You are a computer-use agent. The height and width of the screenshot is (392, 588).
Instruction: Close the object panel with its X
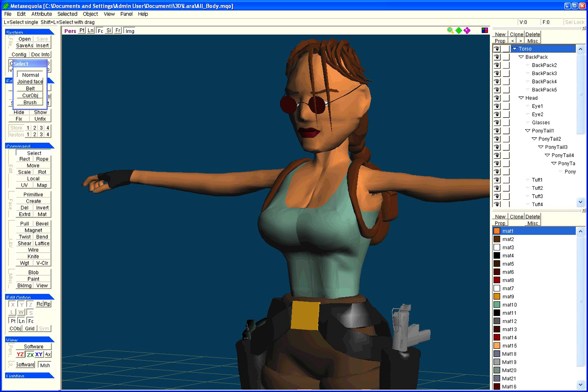[x=584, y=28]
